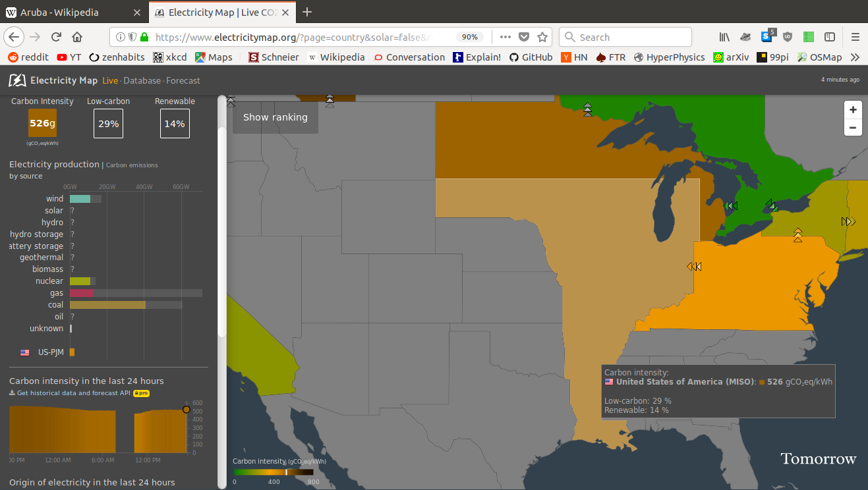Click the Low-carbon 29% box

pos(108,123)
